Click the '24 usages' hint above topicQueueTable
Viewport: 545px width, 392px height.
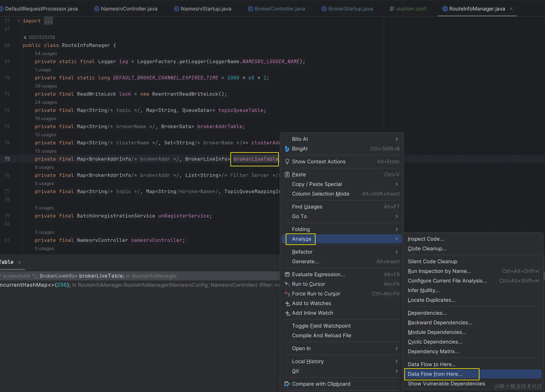click(x=46, y=102)
